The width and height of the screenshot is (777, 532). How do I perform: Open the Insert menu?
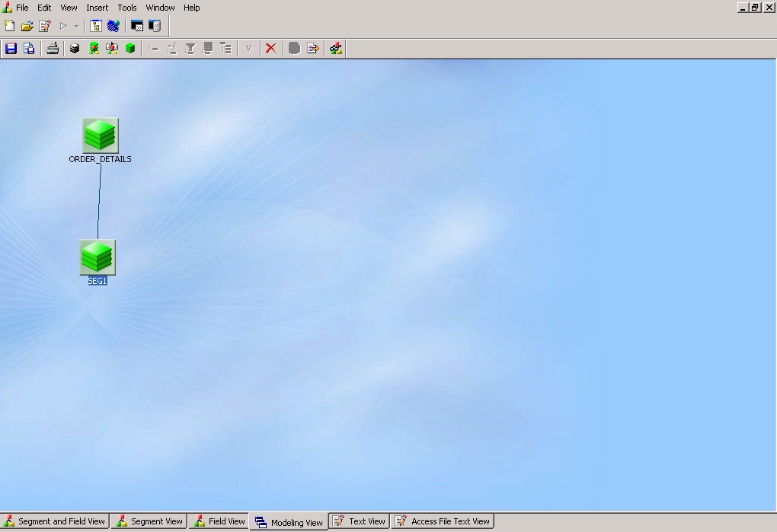pyautogui.click(x=97, y=8)
